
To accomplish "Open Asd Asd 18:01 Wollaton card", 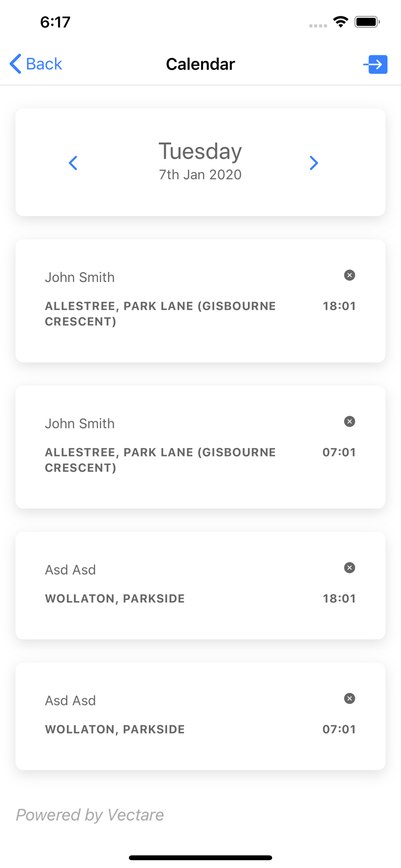I will [200, 585].
